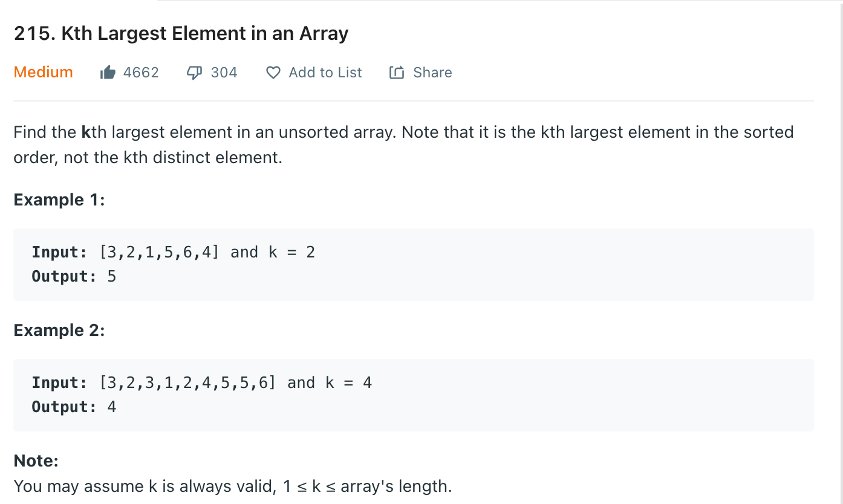
Task: Click the share arrow icon
Action: click(x=397, y=73)
